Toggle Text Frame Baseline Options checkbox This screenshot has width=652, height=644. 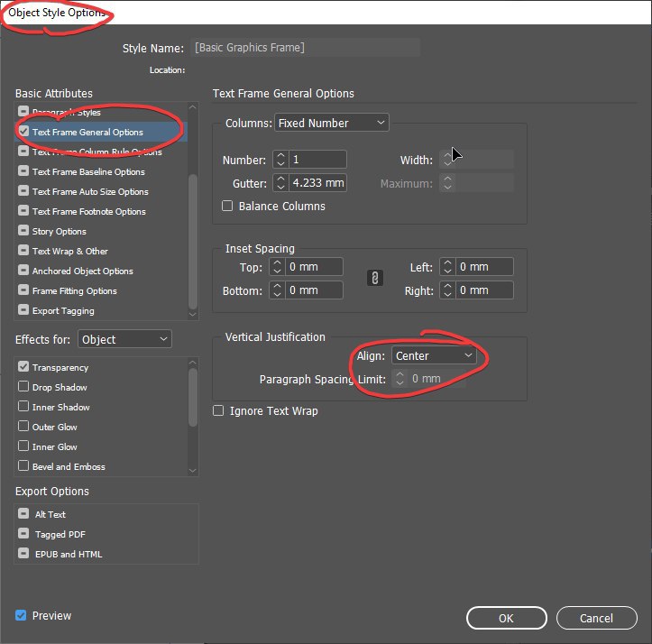pyautogui.click(x=23, y=171)
